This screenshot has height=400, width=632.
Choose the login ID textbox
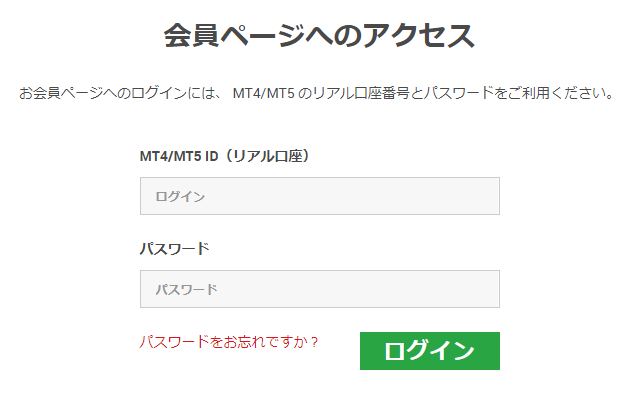click(320, 196)
